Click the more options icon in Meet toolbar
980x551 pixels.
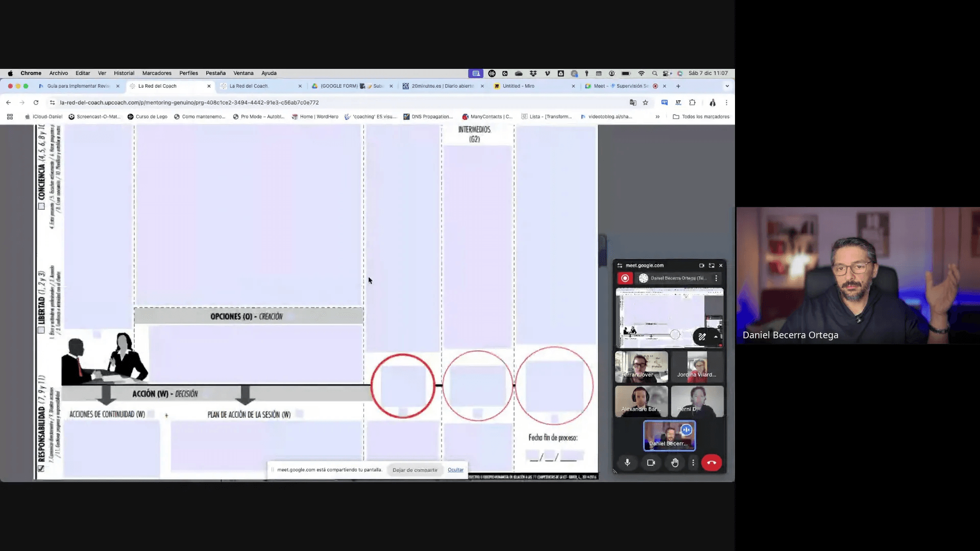pos(693,462)
